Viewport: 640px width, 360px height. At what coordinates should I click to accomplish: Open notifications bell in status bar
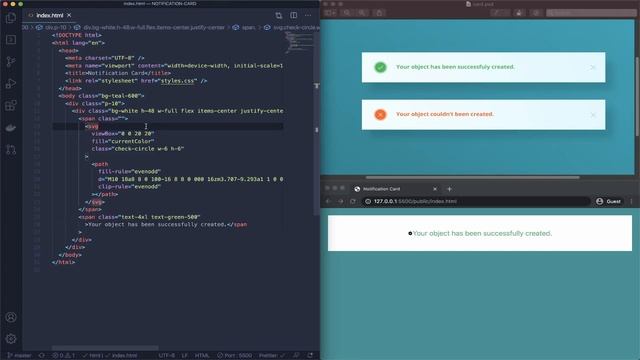coord(310,356)
